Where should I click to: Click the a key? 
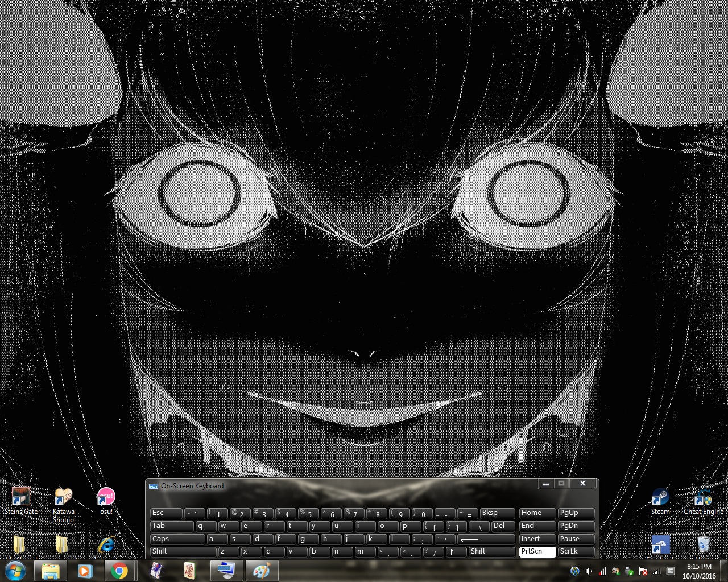click(x=217, y=539)
